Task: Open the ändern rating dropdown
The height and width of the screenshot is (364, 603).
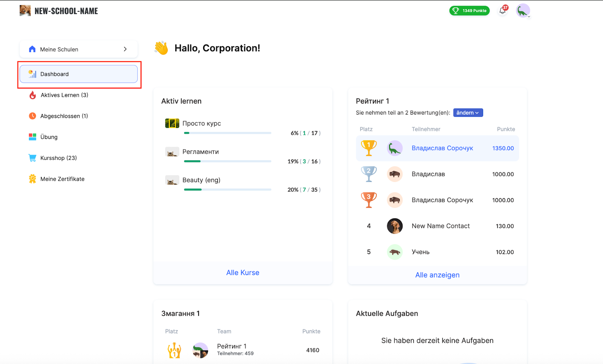Action: pos(468,113)
